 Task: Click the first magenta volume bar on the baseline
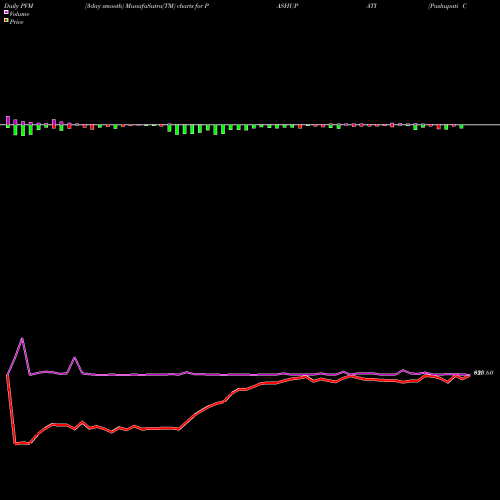(x=8, y=120)
